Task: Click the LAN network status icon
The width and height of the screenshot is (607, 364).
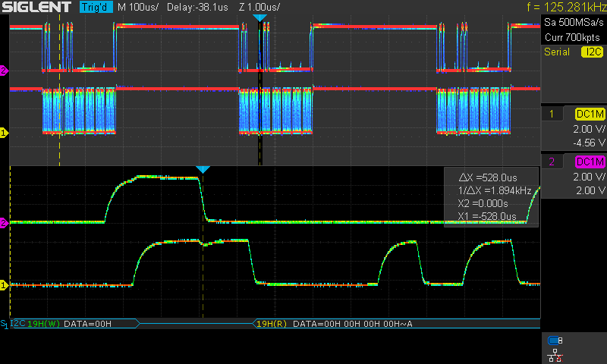Action: (555, 355)
